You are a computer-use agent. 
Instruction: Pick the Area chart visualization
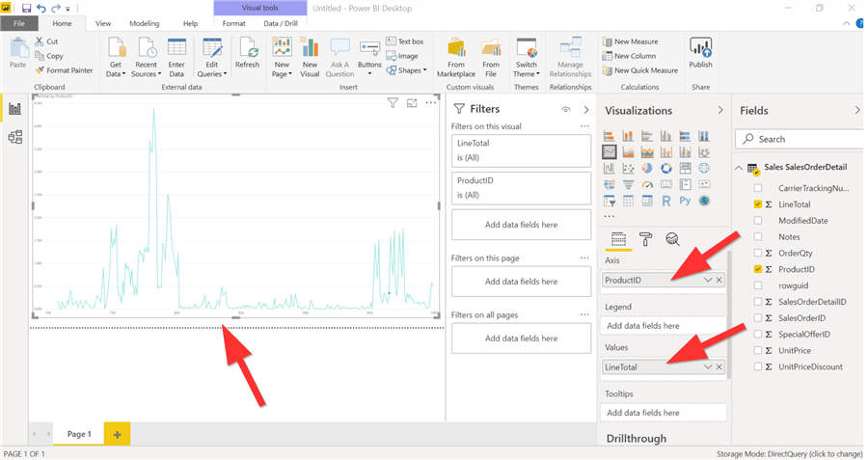[628, 151]
